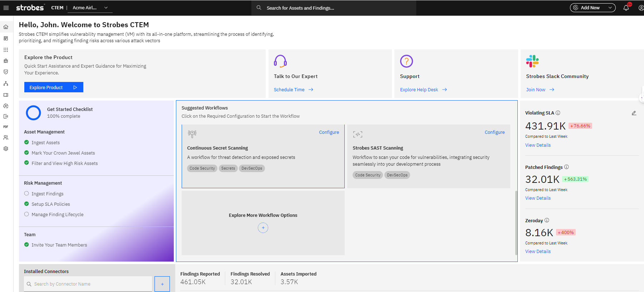
Task: Click Join Now for Slack Community
Action: 540,89
